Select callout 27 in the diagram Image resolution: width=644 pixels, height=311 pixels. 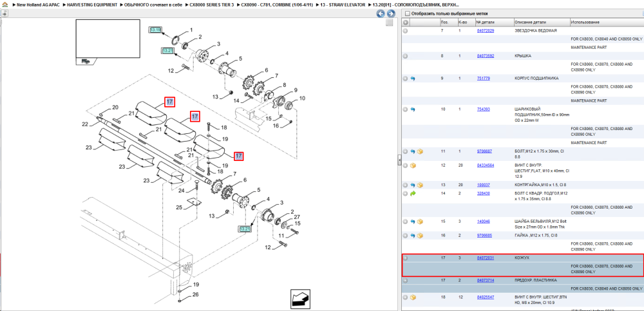point(296,217)
